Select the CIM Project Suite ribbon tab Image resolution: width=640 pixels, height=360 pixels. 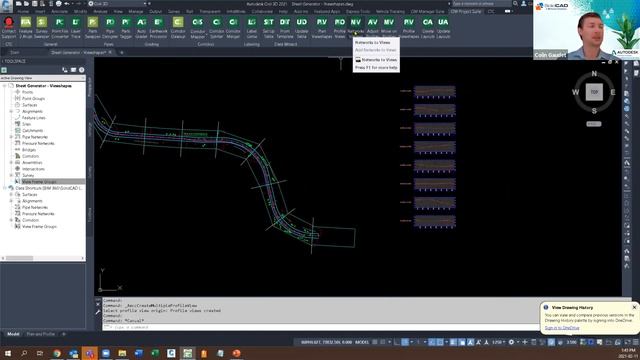466,11
